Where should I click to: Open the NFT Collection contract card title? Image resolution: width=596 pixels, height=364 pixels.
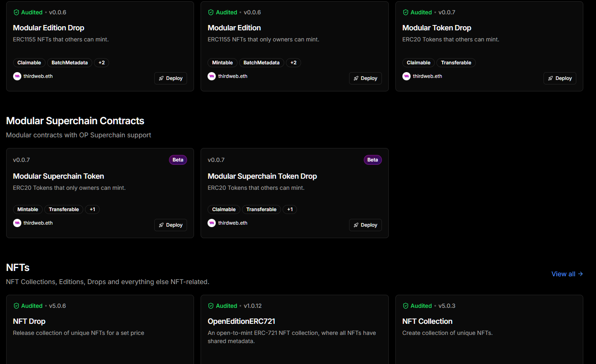click(427, 321)
